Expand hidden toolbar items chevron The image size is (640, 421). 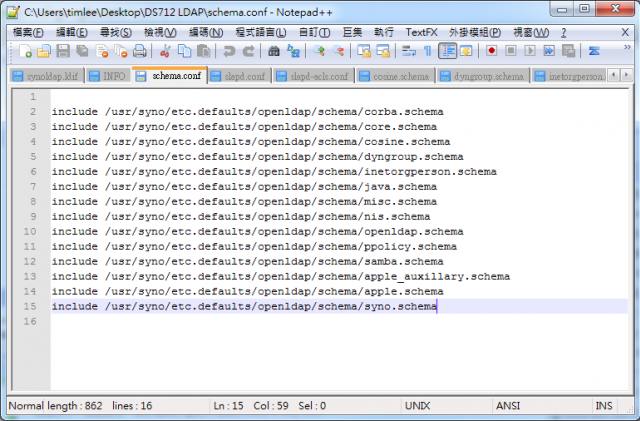coord(627,48)
